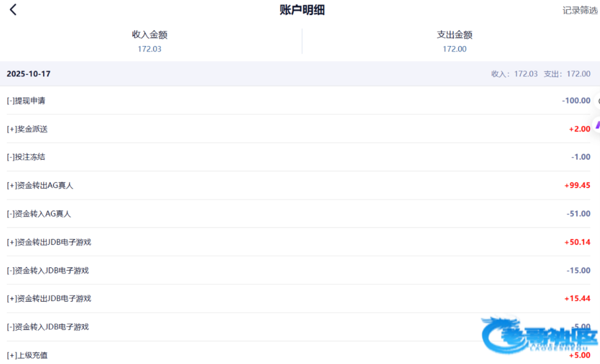The height and width of the screenshot is (364, 600).
Task: Open the 资金转出JDB电子游戏 +50.14 record
Action: 49,242
